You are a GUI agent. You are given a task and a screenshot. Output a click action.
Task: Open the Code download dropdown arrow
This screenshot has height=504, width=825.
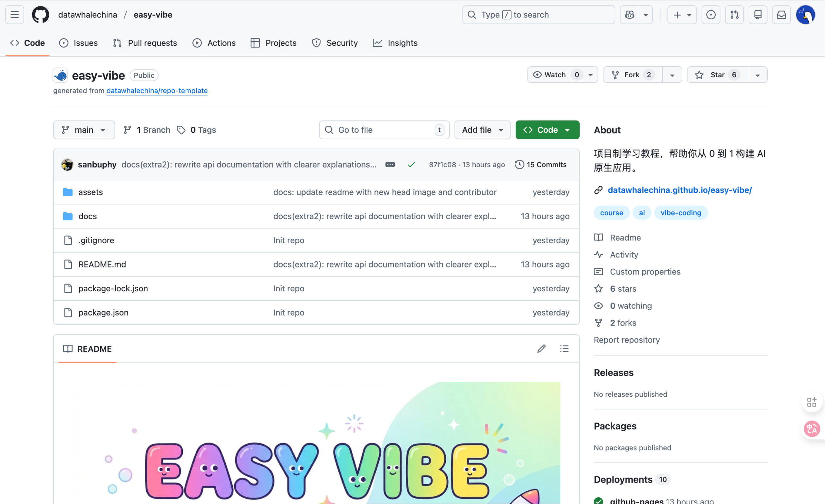point(568,130)
